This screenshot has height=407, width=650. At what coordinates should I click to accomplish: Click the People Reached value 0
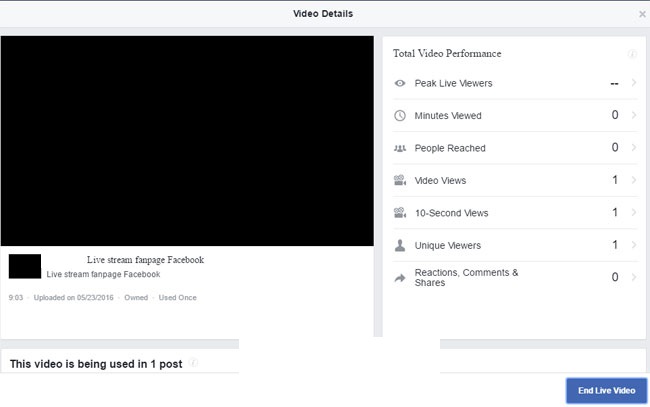click(615, 147)
